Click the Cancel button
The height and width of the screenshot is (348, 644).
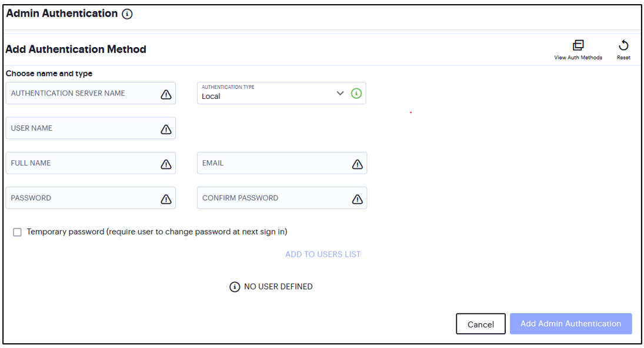481,323
